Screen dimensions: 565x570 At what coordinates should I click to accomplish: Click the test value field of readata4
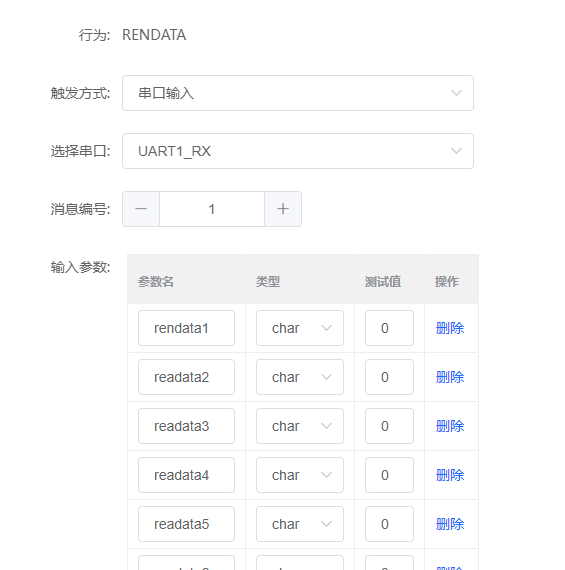coord(389,475)
